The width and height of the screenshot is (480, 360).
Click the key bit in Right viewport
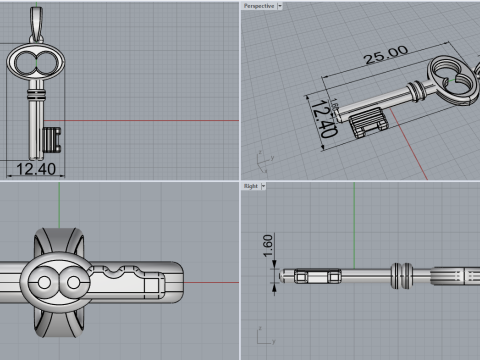(x=318, y=276)
